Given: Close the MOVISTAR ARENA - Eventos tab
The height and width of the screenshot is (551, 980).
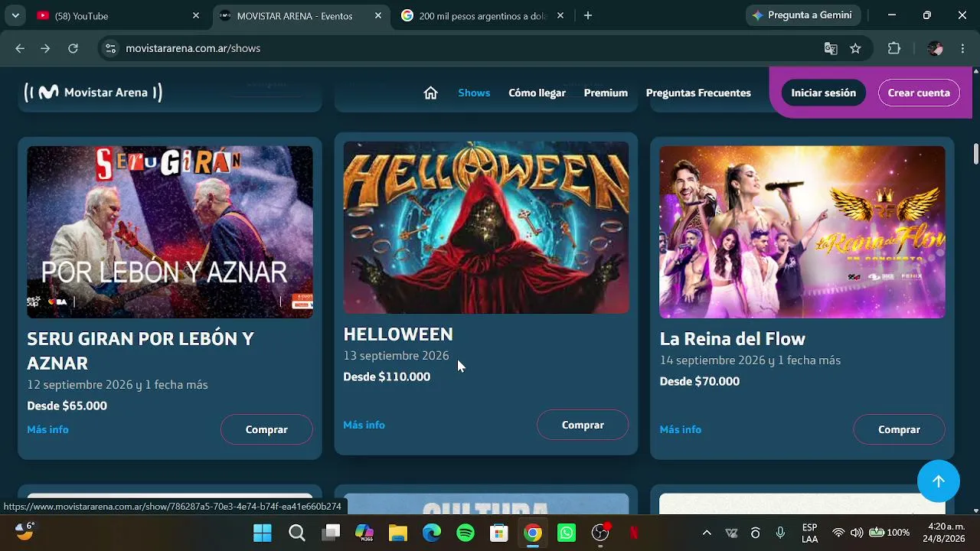Looking at the screenshot, I should click(378, 15).
